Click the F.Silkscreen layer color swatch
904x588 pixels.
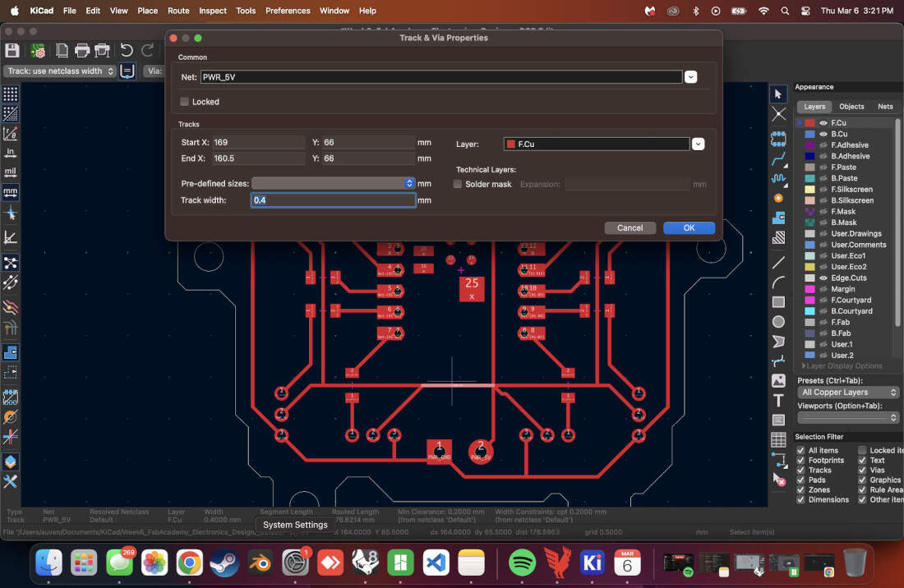coord(810,190)
